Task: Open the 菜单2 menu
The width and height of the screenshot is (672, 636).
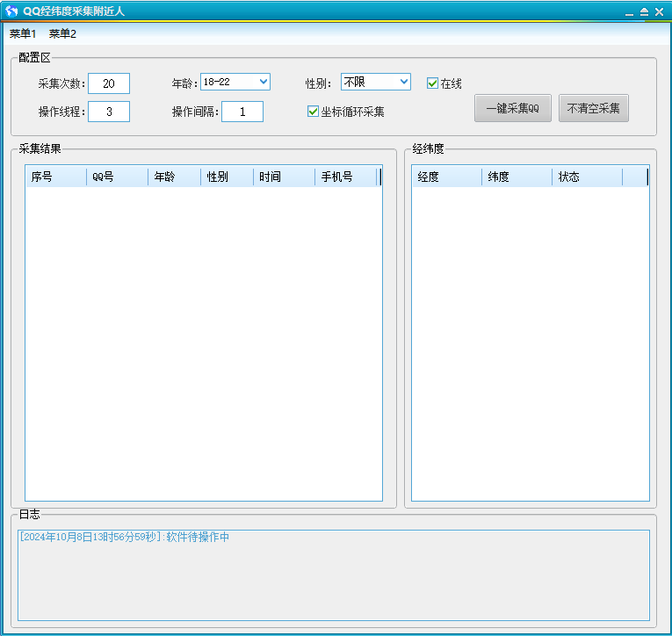Action: coord(62,34)
